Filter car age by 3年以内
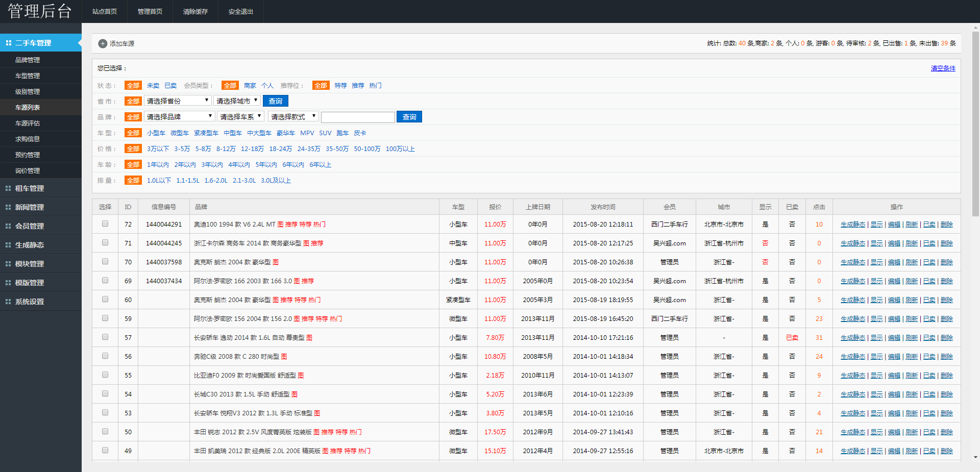The height and width of the screenshot is (472, 980). 212,165
